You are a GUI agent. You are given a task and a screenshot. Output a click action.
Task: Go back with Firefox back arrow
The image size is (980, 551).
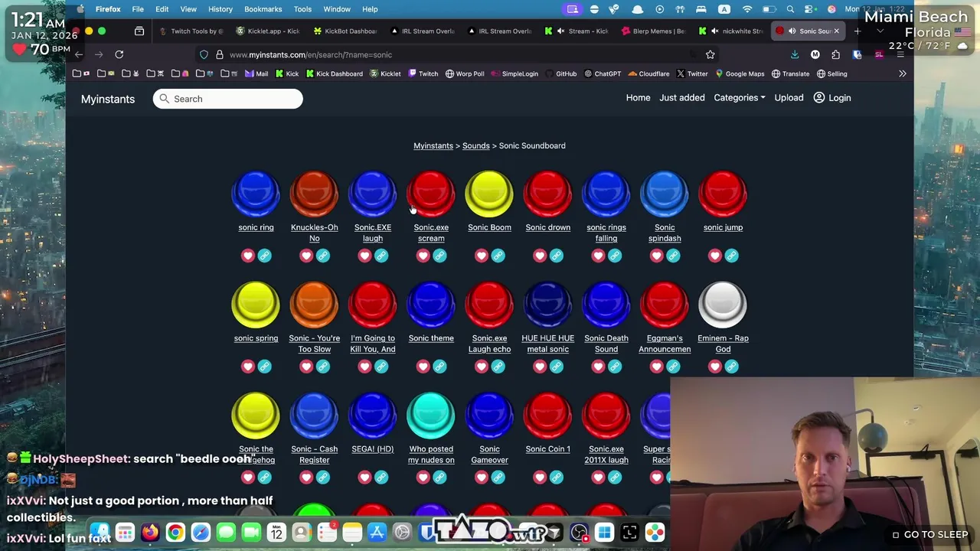pyautogui.click(x=78, y=54)
